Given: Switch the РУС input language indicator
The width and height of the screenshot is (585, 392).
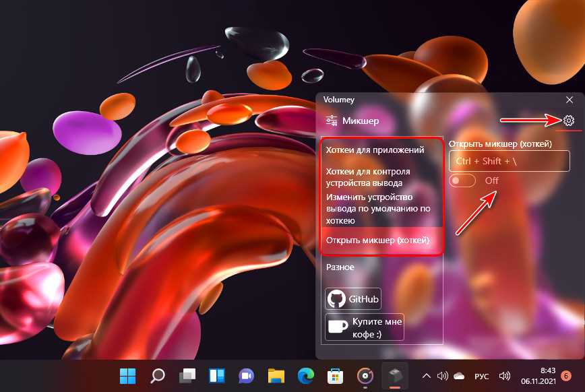Looking at the screenshot, I should click(x=481, y=375).
